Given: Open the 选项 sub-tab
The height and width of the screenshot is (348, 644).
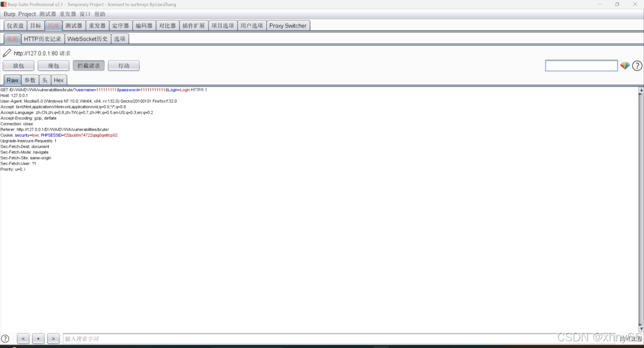Looking at the screenshot, I should click(x=119, y=39).
